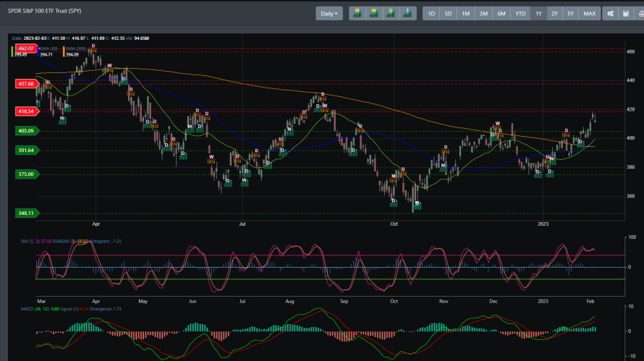Toggle the monthly (M) signals chart icon
The image size is (644, 361).
[x=357, y=13]
